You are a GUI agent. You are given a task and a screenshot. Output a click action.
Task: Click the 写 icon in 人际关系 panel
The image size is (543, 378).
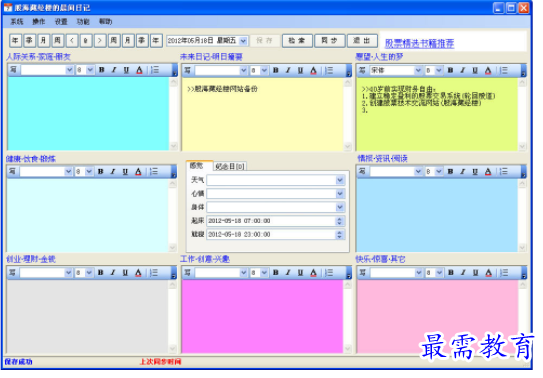point(13,70)
